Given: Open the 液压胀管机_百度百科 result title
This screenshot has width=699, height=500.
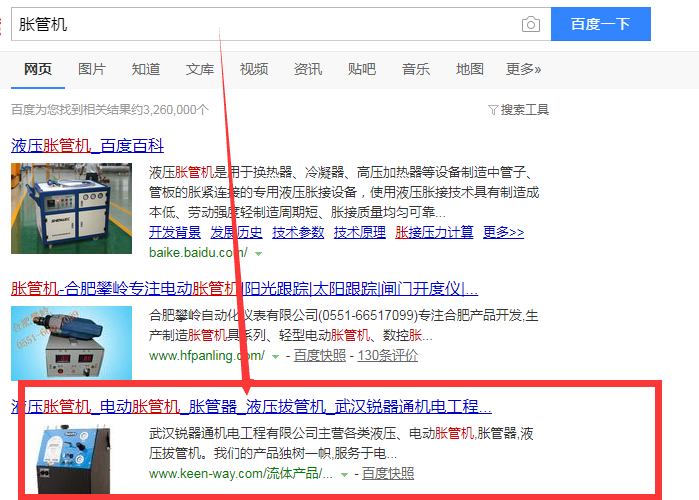Looking at the screenshot, I should pos(87,146).
